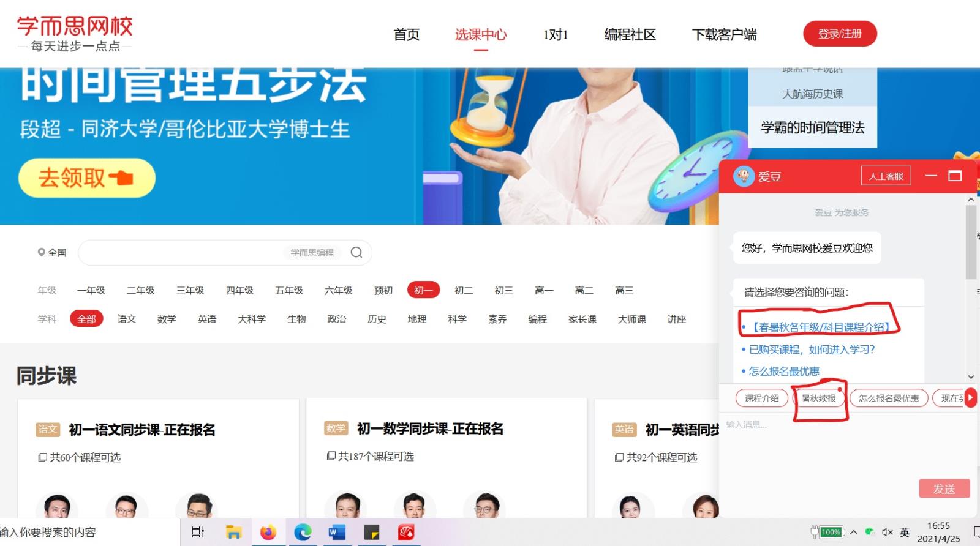
Task: Click the 语文 subject tag on the course card
Action: pos(47,429)
